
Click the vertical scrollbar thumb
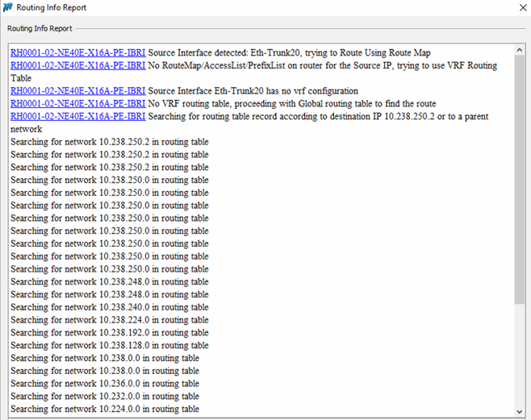tap(519, 177)
